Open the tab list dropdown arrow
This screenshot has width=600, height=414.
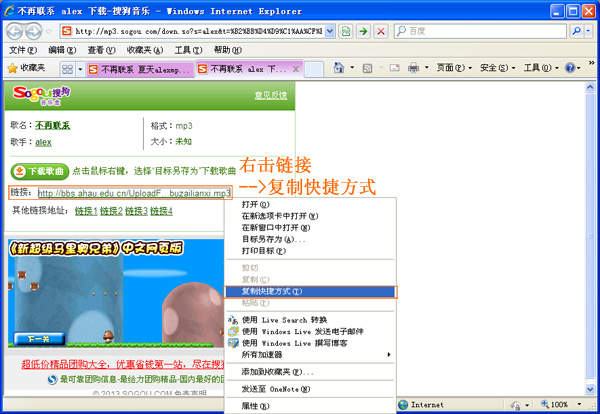click(x=80, y=69)
